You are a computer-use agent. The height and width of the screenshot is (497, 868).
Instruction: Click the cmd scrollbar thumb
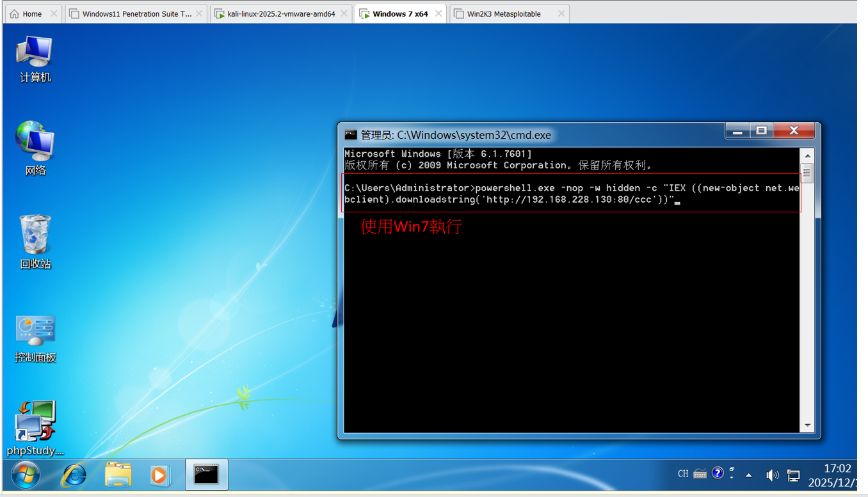pyautogui.click(x=807, y=173)
